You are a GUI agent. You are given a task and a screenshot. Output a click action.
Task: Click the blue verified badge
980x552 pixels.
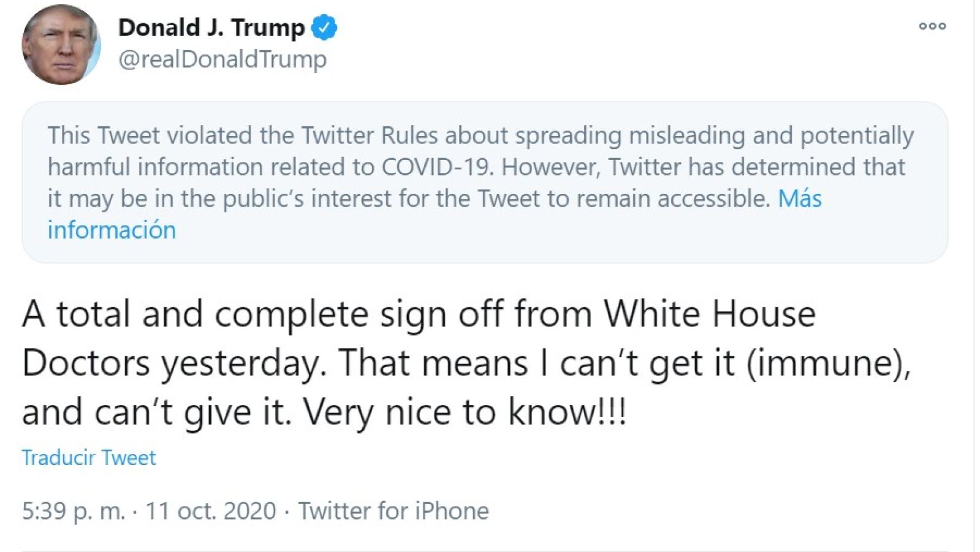[324, 28]
